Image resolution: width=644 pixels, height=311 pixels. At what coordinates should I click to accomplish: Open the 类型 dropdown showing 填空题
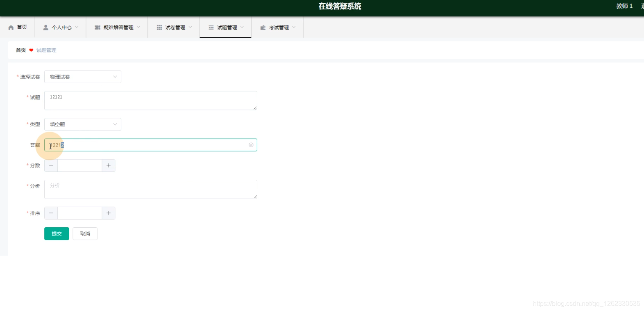(x=83, y=124)
